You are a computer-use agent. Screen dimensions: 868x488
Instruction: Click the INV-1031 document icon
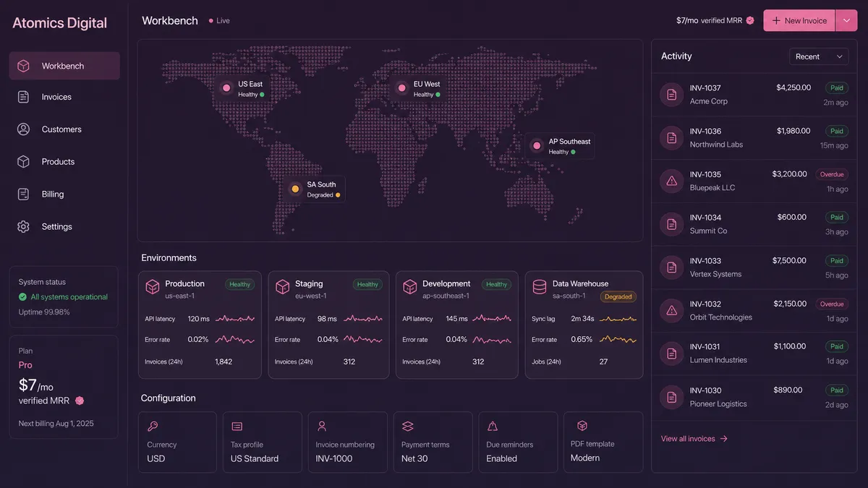coord(672,354)
